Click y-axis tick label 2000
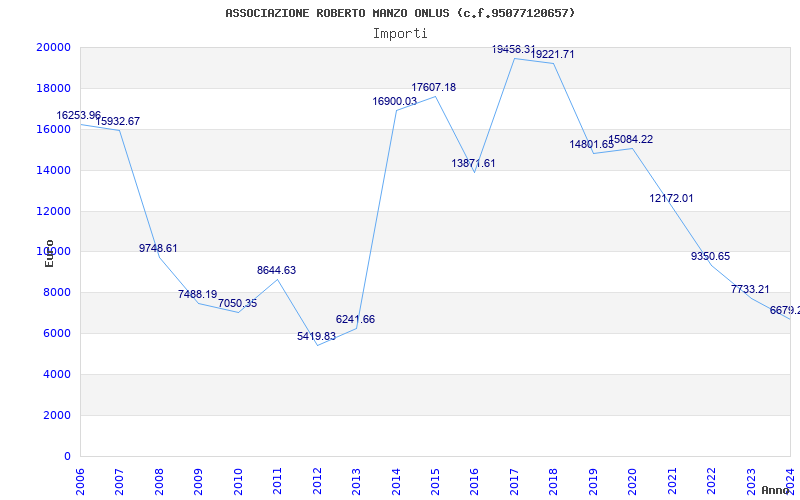 point(56,415)
